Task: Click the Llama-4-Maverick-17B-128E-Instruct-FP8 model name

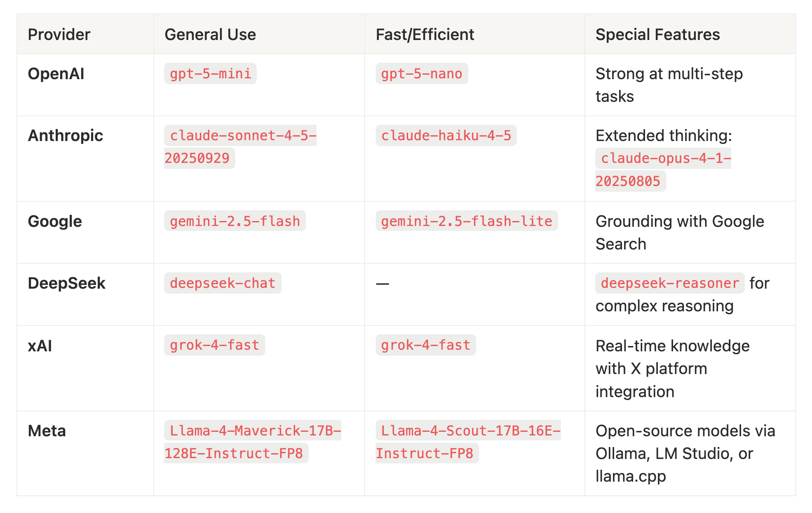Action: click(252, 431)
